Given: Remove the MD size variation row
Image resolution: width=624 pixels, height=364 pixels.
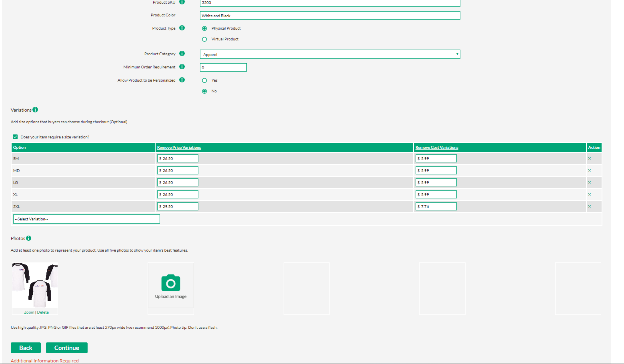Looking at the screenshot, I should pos(589,171).
